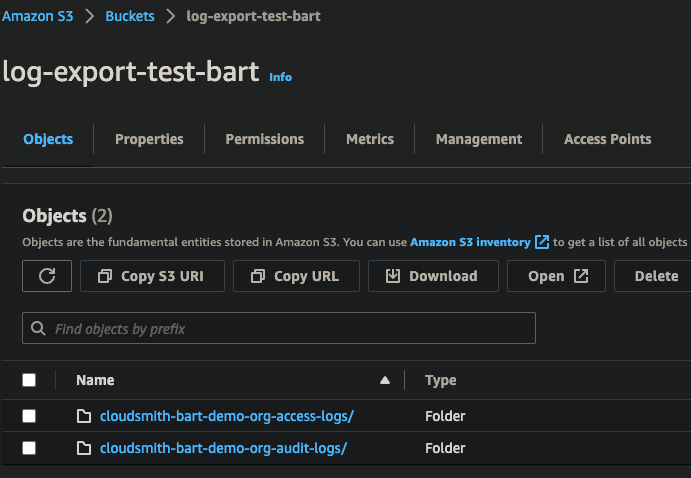
Task: Go to the Metrics tab
Action: coord(370,139)
